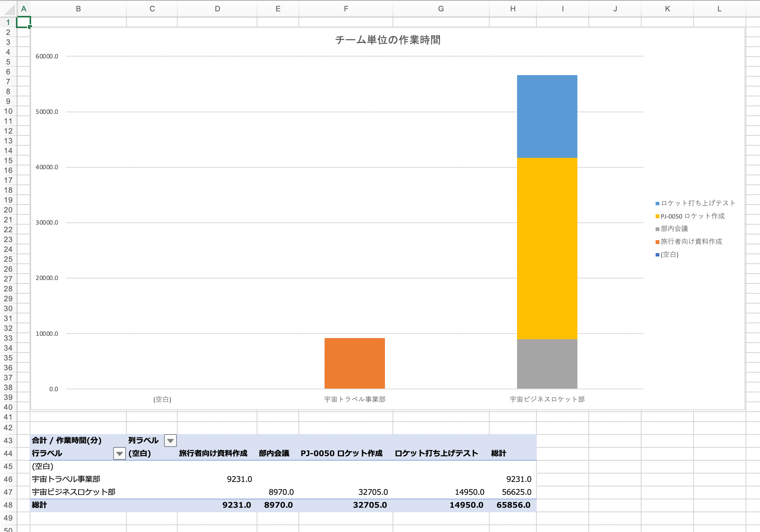760x532 pixels.
Task: Select column H header
Action: point(512,9)
